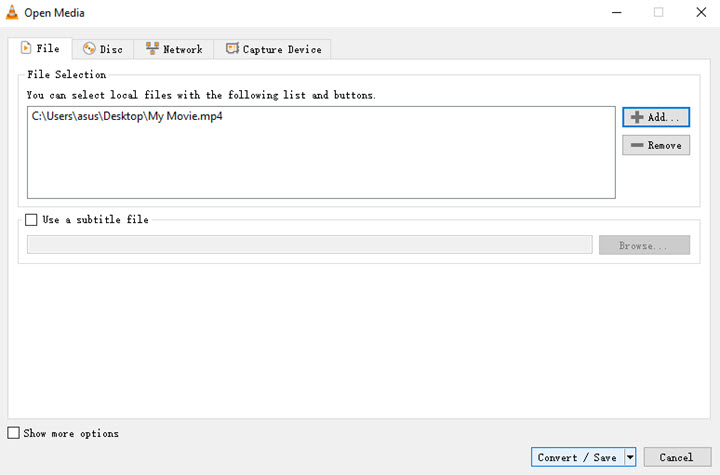Toggle the Show more options checkbox

tap(13, 433)
